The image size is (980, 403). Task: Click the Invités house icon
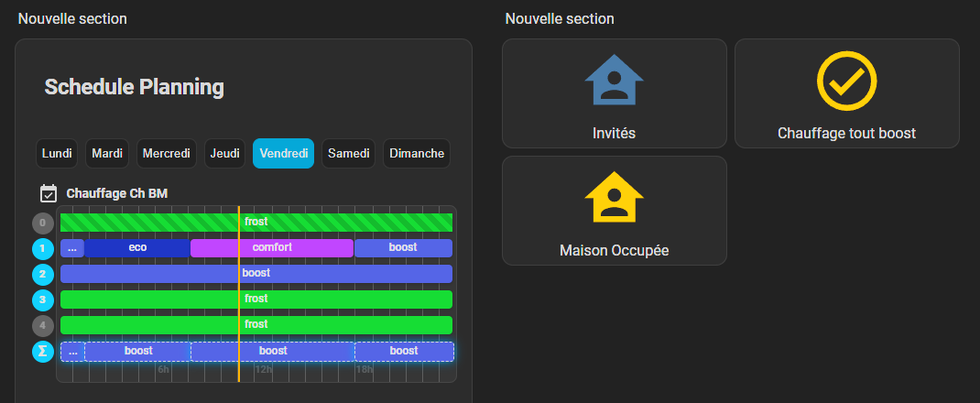click(x=615, y=81)
